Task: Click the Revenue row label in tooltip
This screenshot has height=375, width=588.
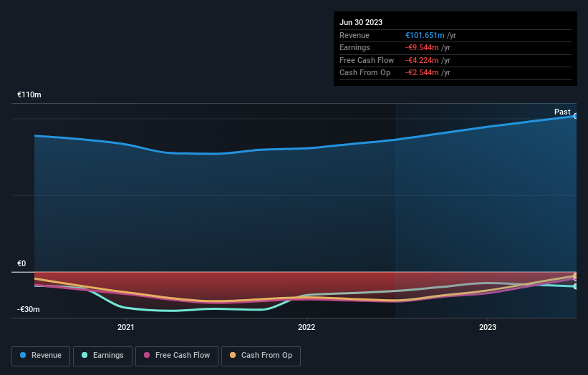Action: pos(355,35)
